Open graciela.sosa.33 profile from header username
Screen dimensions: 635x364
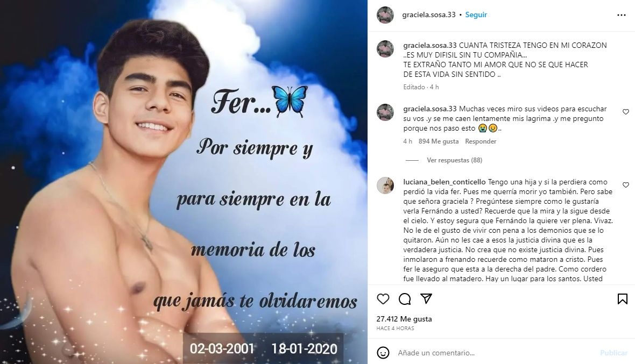429,15
